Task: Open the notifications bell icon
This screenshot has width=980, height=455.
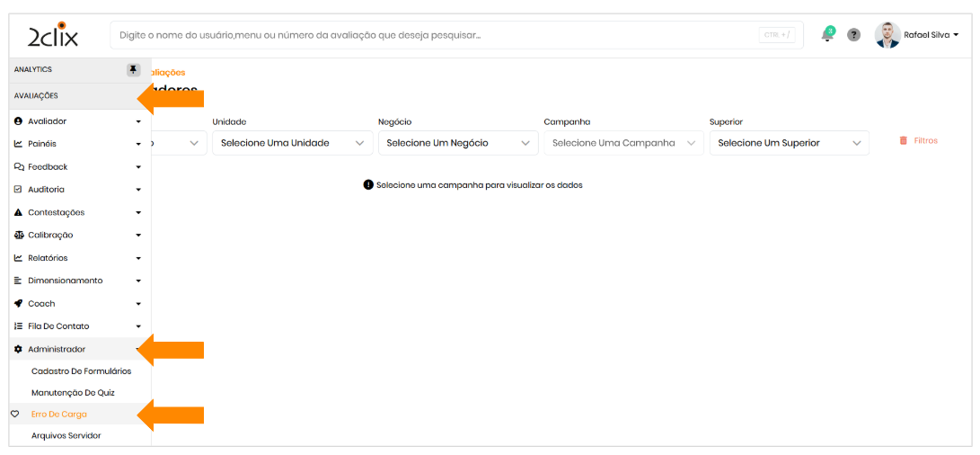Action: (x=827, y=35)
